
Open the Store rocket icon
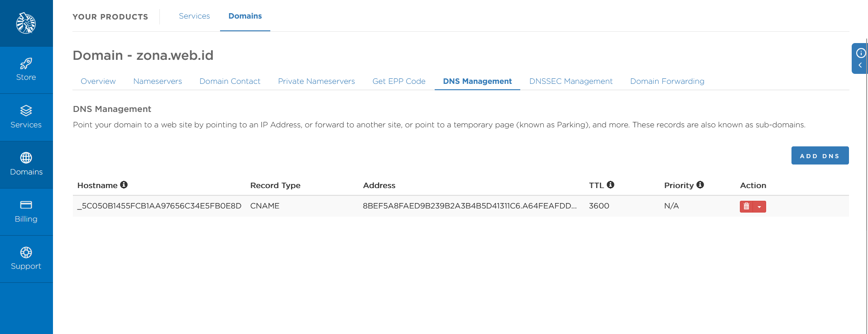(26, 63)
